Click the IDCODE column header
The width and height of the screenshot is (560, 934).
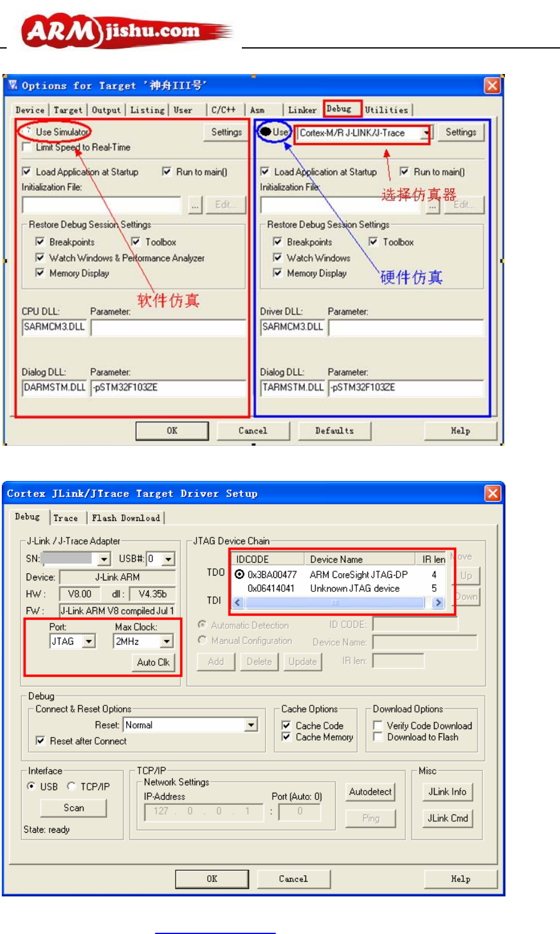coord(269,559)
